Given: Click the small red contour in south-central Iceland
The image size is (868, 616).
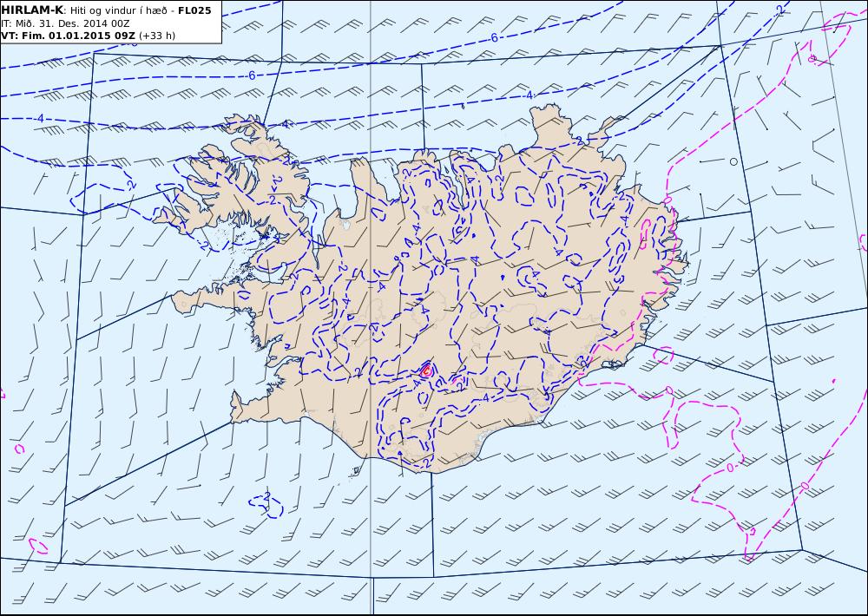Looking at the screenshot, I should pos(425,370).
